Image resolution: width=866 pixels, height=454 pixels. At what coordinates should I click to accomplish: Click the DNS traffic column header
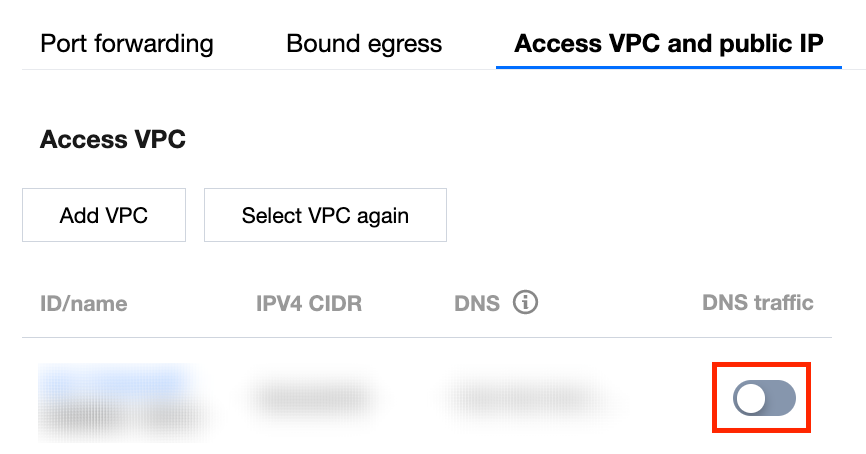(758, 302)
